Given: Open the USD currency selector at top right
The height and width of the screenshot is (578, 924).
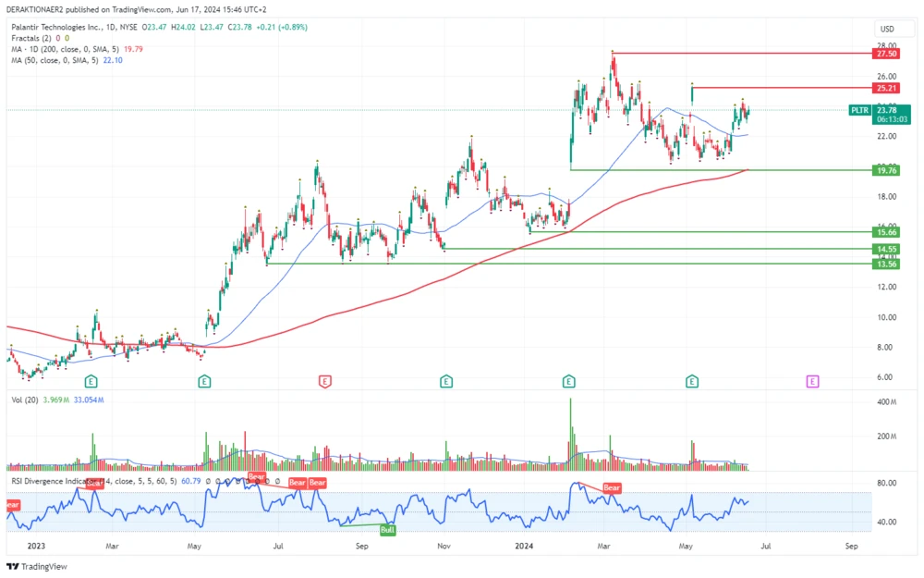Looking at the screenshot, I should (x=888, y=30).
